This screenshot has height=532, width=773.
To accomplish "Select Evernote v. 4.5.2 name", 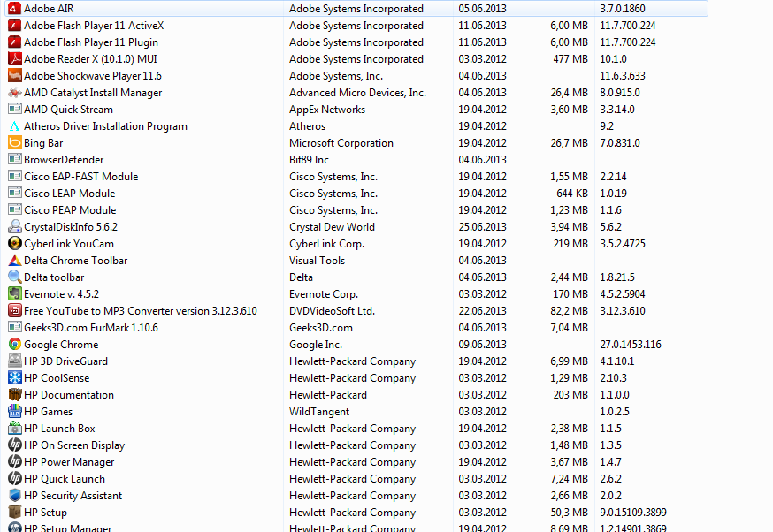I will tap(62, 294).
